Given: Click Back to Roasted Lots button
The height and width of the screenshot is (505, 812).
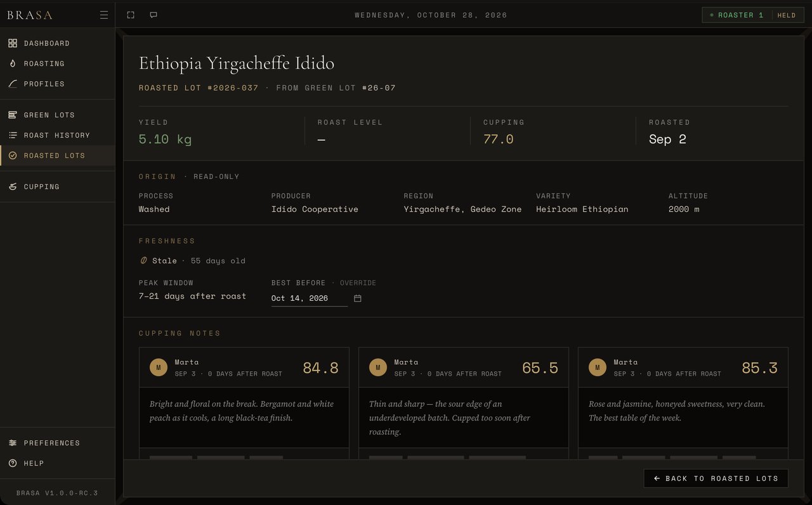Looking at the screenshot, I should click(716, 478).
